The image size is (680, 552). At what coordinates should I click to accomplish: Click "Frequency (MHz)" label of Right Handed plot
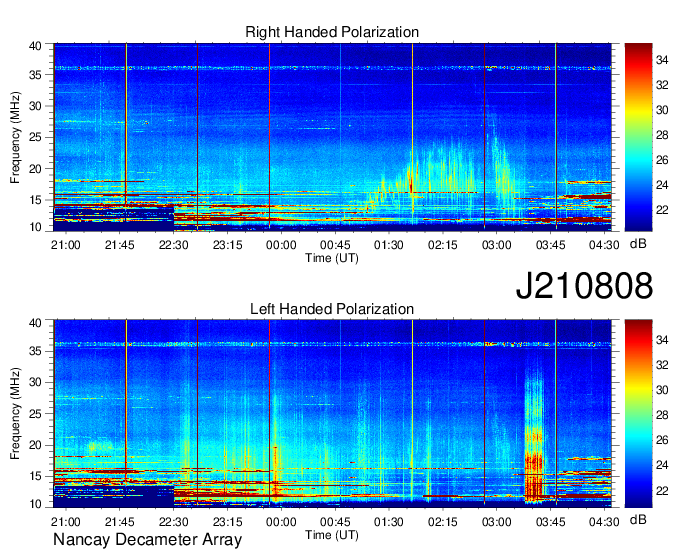pos(15,137)
